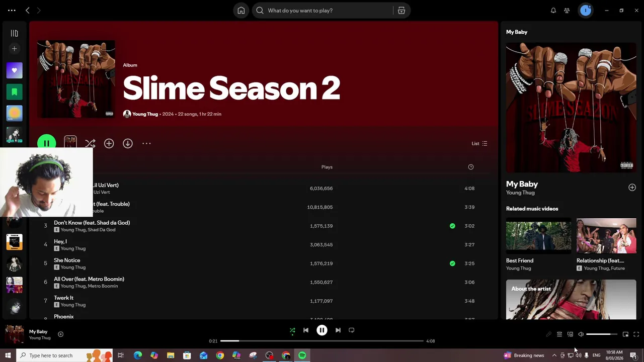Screen dimensions: 644x362
Task: Open What's New notifications bell
Action: click(553, 11)
